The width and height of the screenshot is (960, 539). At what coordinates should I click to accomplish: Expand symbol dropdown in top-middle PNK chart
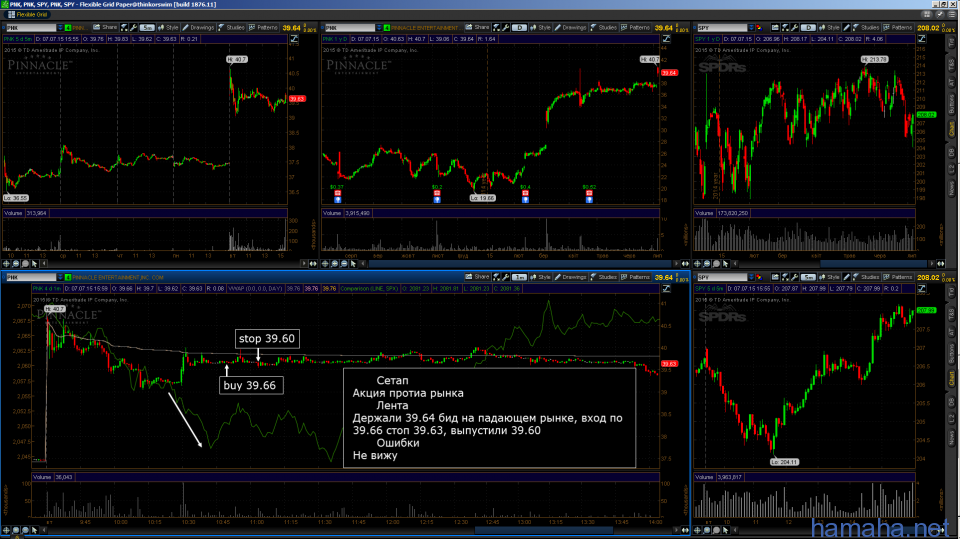click(379, 28)
